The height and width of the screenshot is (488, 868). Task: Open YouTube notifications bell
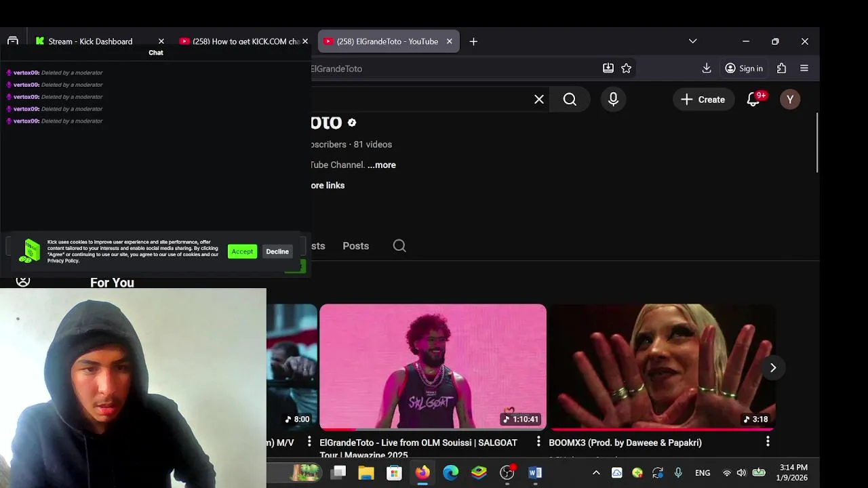tap(753, 100)
